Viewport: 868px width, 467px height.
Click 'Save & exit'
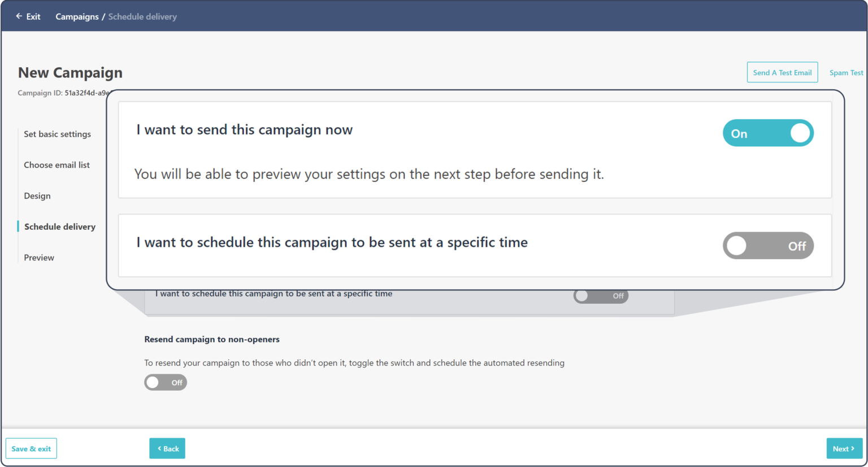(x=31, y=448)
